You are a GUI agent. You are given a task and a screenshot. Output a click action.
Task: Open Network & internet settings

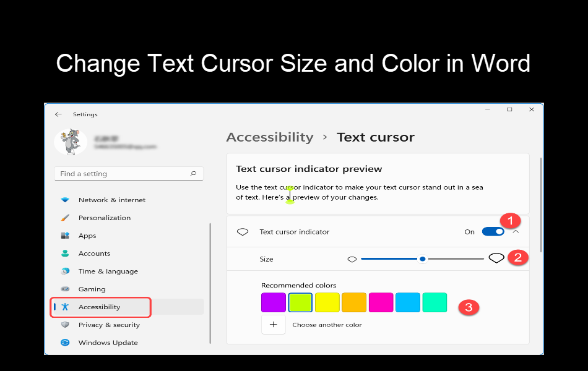(x=112, y=200)
